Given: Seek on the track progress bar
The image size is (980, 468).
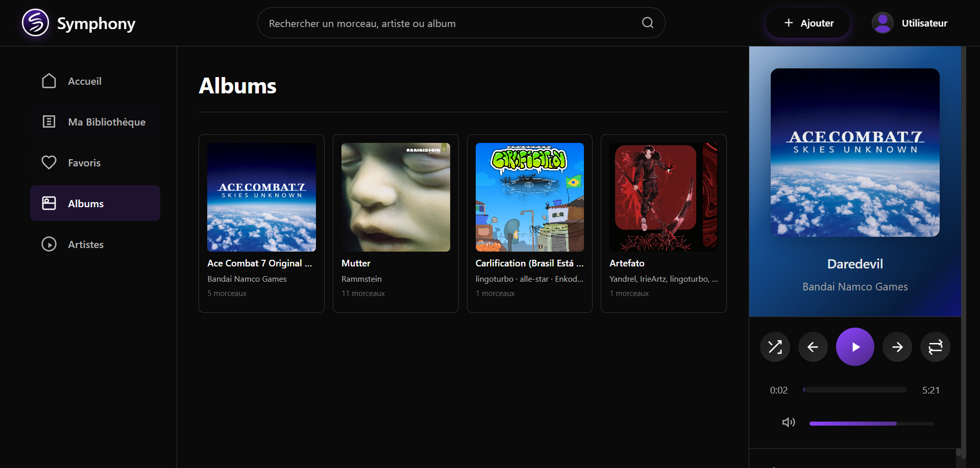Looking at the screenshot, I should 855,390.
